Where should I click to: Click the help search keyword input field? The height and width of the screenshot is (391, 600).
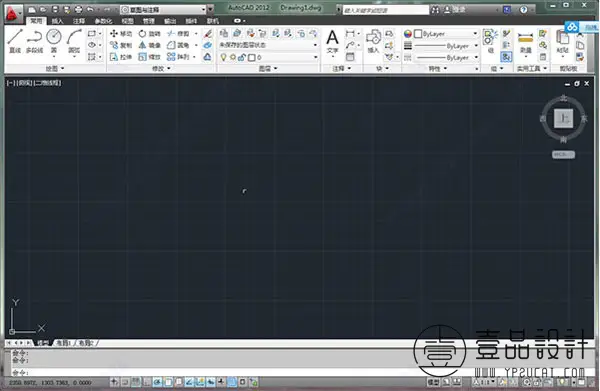point(385,10)
